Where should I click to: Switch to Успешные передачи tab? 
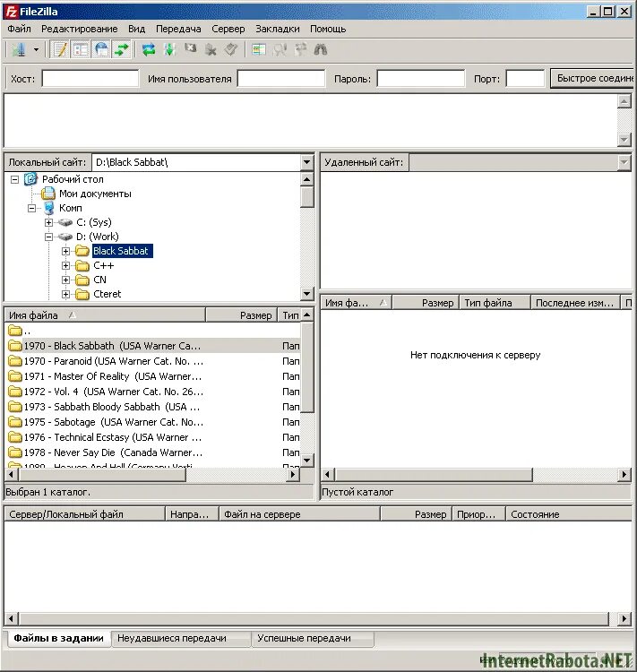(312, 638)
